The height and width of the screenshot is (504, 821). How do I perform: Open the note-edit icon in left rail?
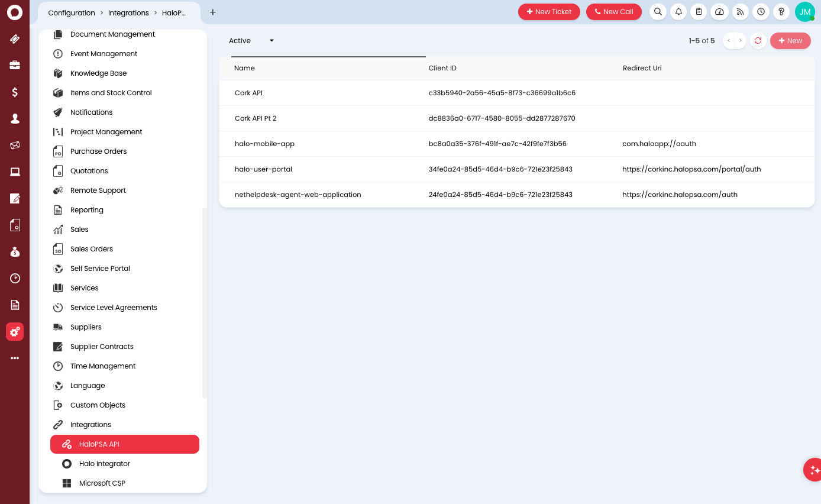click(15, 198)
